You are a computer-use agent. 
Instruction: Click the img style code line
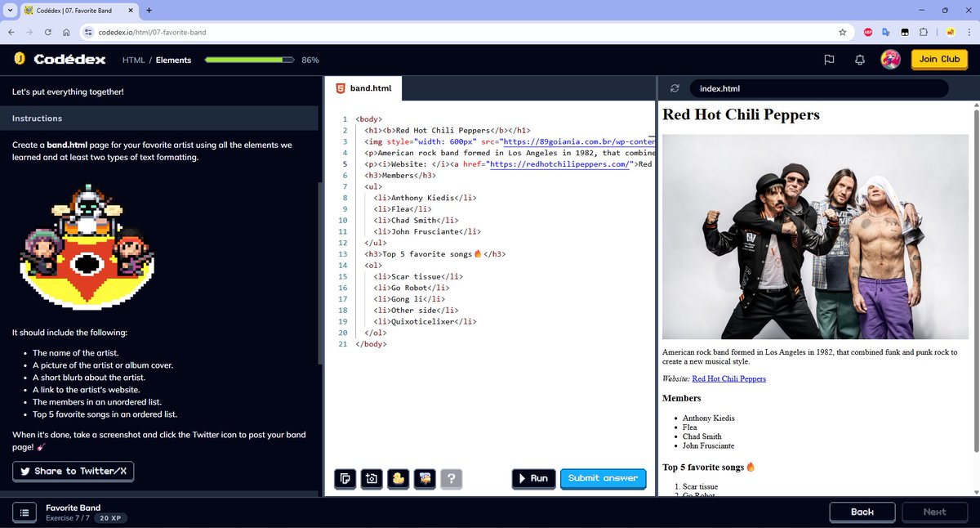coord(510,141)
